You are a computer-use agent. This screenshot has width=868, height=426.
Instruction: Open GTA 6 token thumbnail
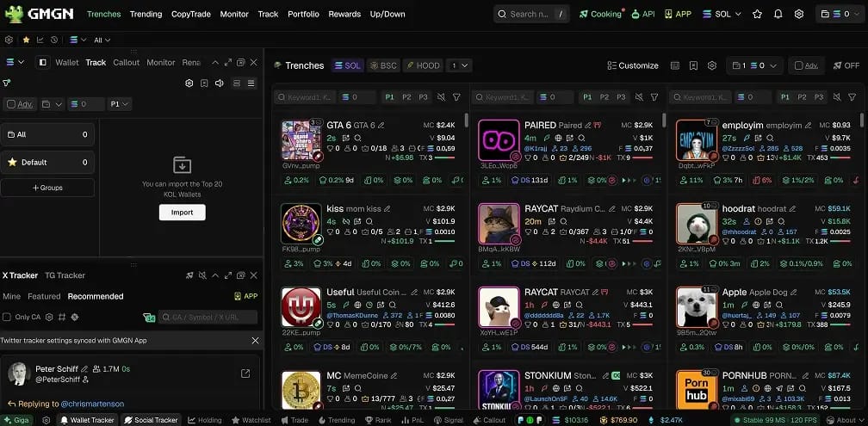(x=301, y=140)
